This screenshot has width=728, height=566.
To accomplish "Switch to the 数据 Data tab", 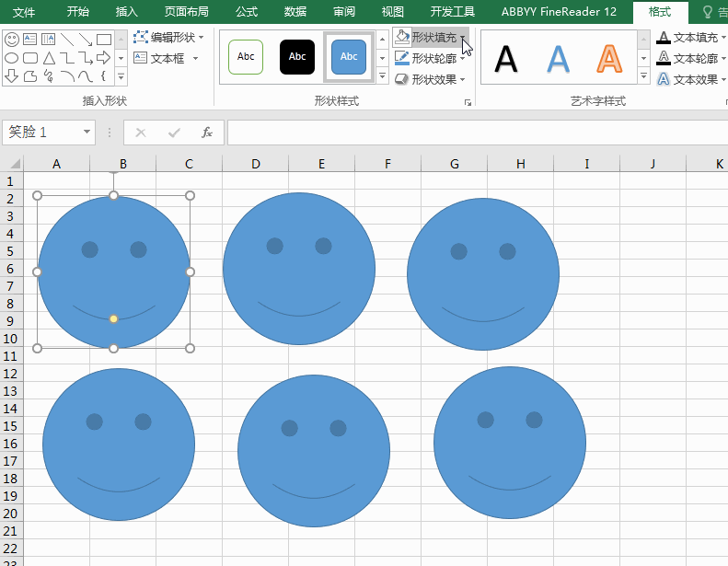I will tap(295, 12).
